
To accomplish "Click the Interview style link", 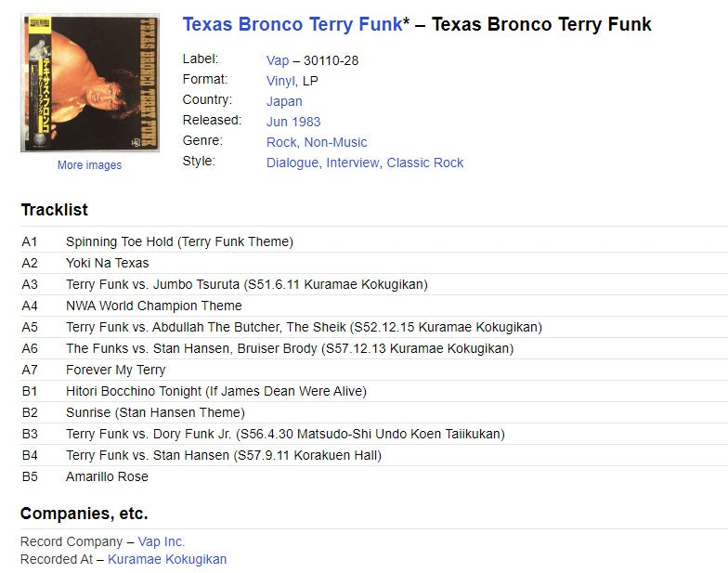I will point(353,163).
